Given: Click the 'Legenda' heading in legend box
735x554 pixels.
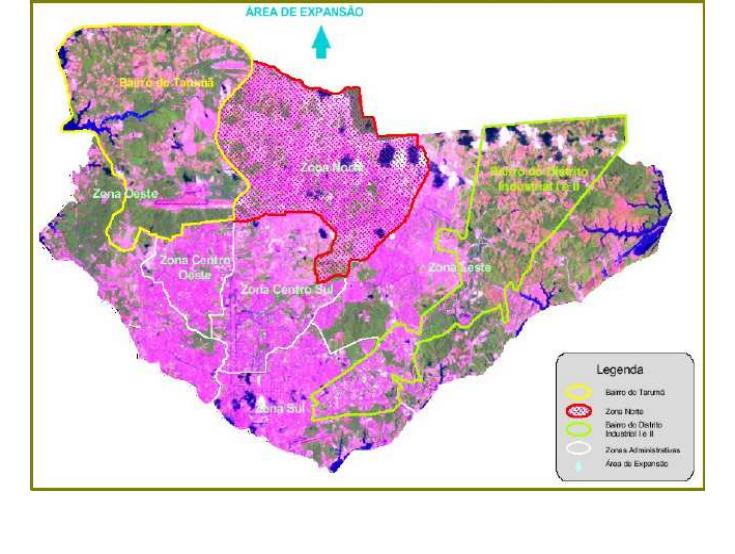Looking at the screenshot, I should tap(621, 370).
